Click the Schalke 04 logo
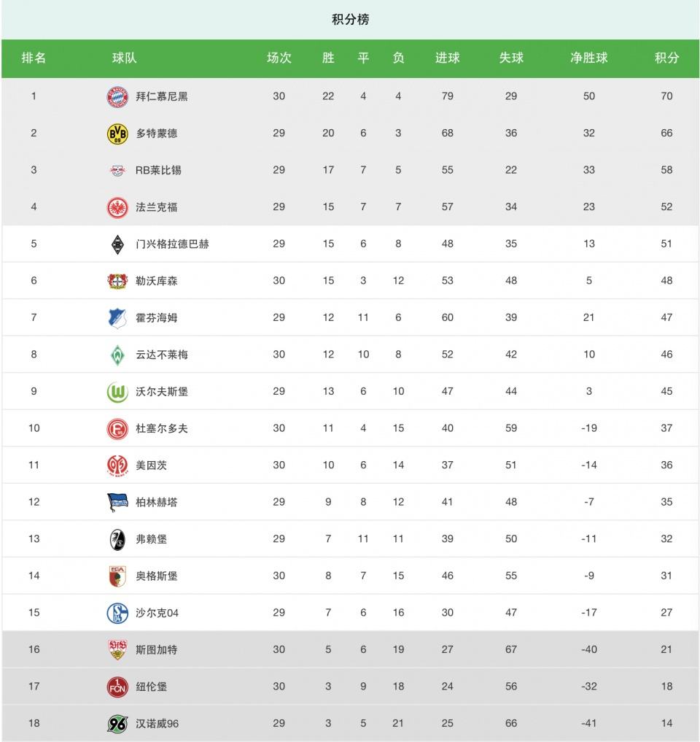The image size is (700, 742). click(117, 614)
